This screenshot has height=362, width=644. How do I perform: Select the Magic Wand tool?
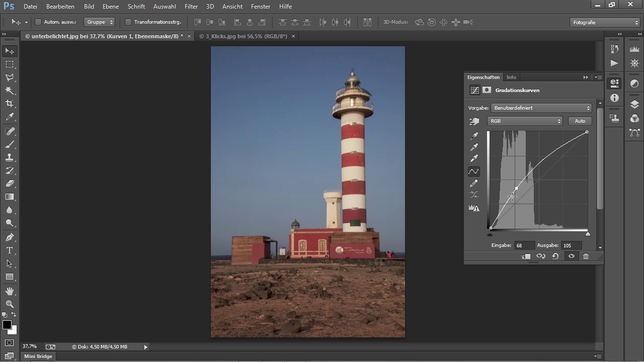click(x=10, y=90)
